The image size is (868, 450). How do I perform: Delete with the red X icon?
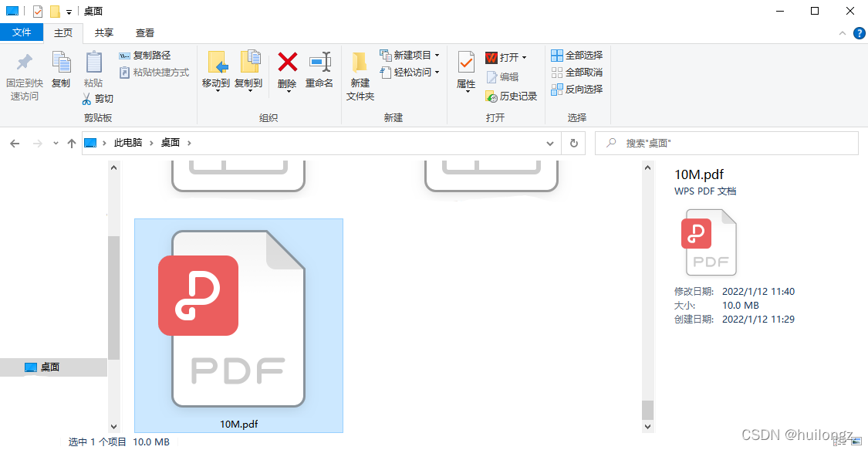coord(287,62)
